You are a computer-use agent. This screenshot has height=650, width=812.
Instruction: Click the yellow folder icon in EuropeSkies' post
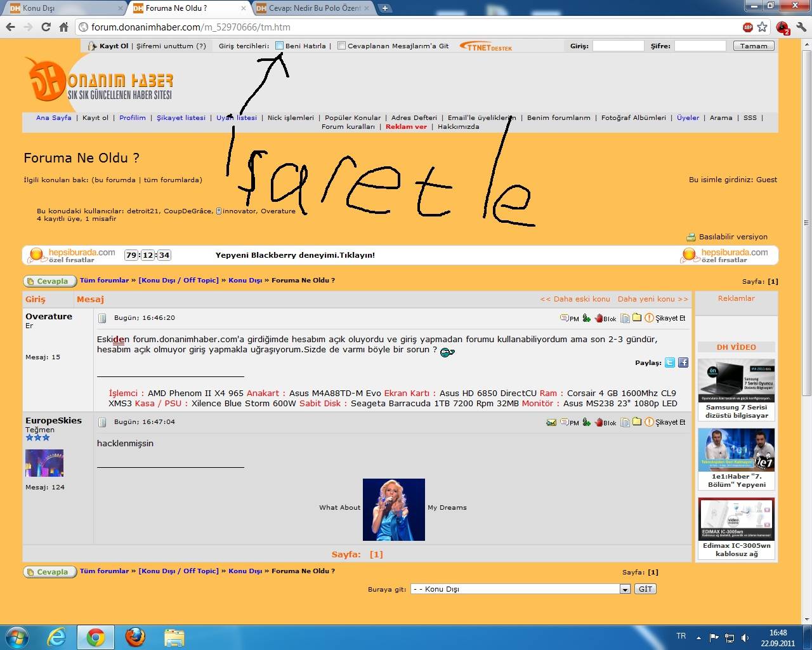(637, 421)
